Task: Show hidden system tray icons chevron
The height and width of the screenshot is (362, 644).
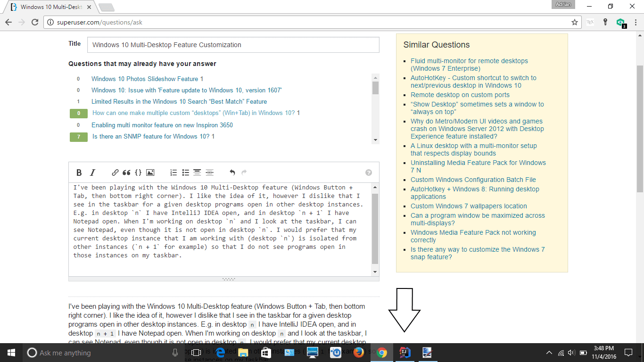Action: [x=549, y=353]
